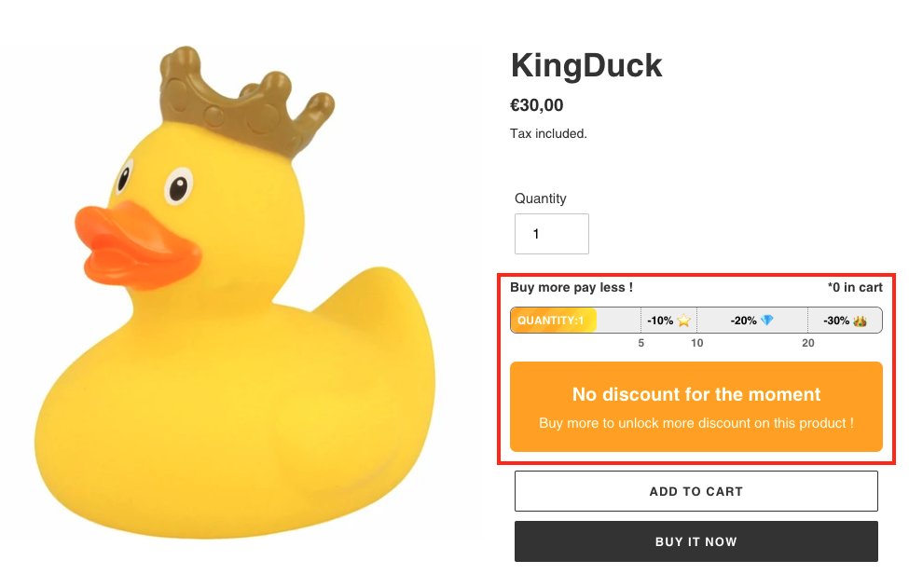Click the 20 threshold marker below bar

tap(807, 343)
